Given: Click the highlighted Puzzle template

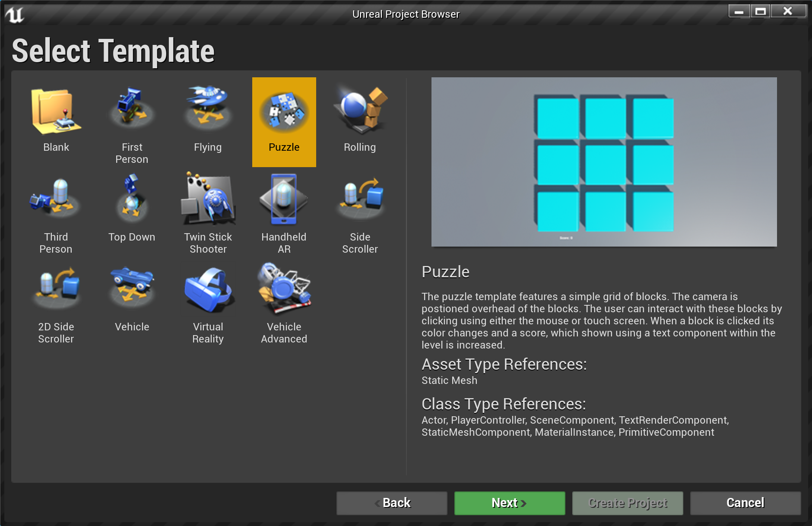Looking at the screenshot, I should tap(284, 122).
